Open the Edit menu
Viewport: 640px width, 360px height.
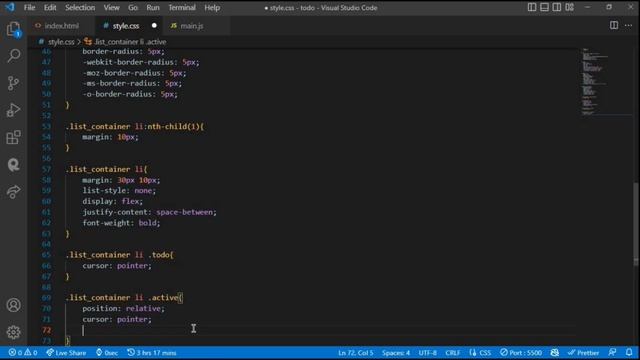(x=50, y=7)
